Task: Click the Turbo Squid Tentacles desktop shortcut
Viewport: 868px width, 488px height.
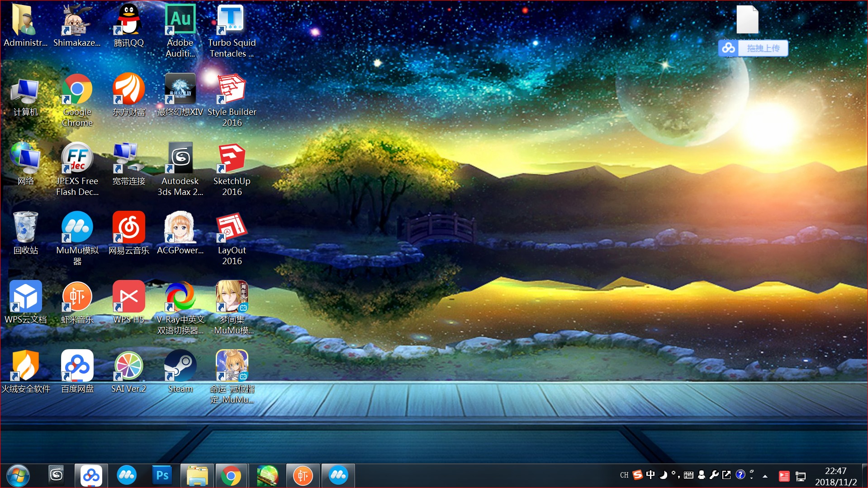Action: 232,31
